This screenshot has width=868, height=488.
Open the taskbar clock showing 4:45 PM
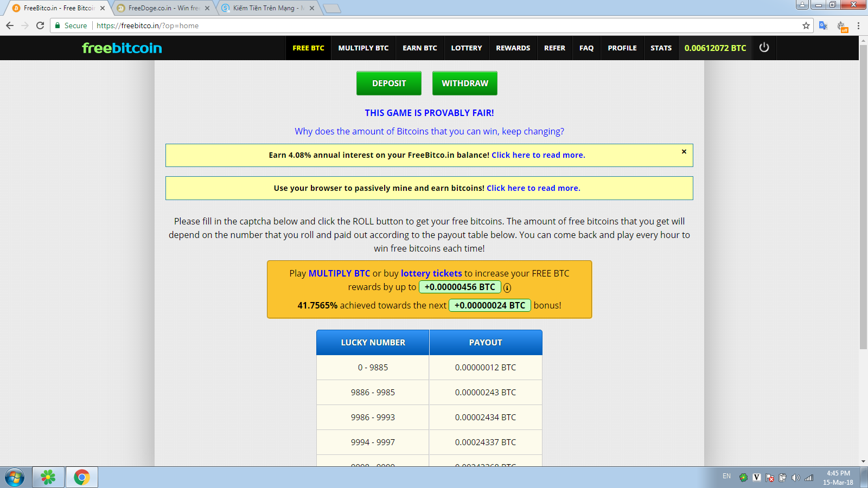(x=838, y=478)
